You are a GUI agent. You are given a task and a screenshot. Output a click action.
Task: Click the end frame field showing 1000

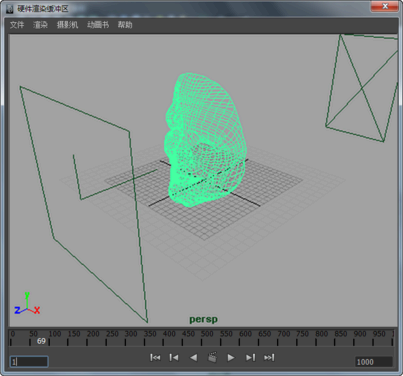point(374,362)
